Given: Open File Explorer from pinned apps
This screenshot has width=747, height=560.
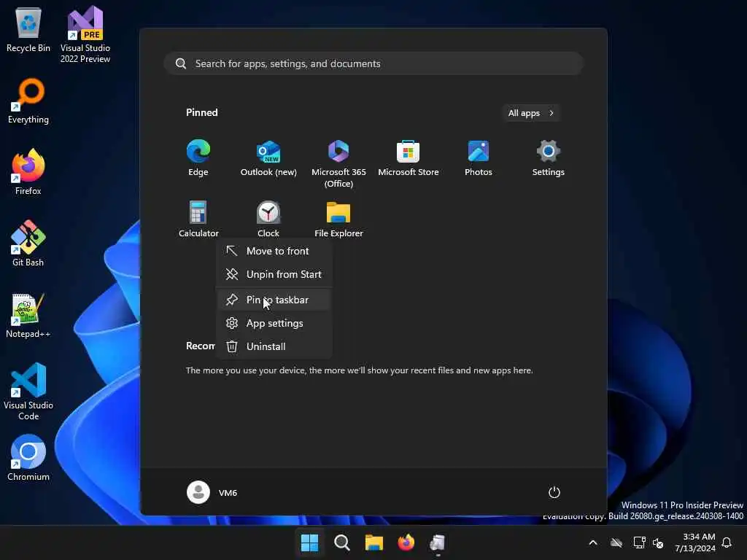Looking at the screenshot, I should point(338,219).
